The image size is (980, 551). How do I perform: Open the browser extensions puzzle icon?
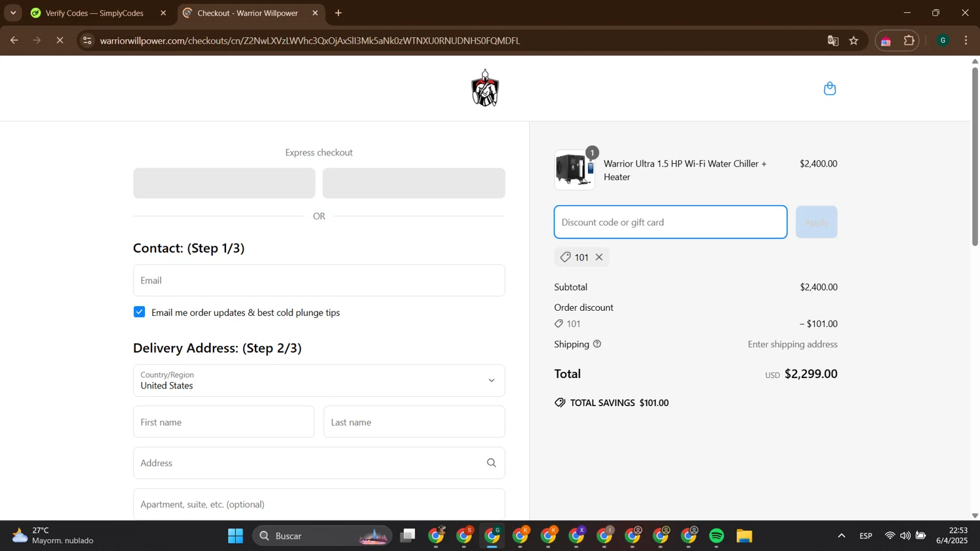(x=909, y=40)
